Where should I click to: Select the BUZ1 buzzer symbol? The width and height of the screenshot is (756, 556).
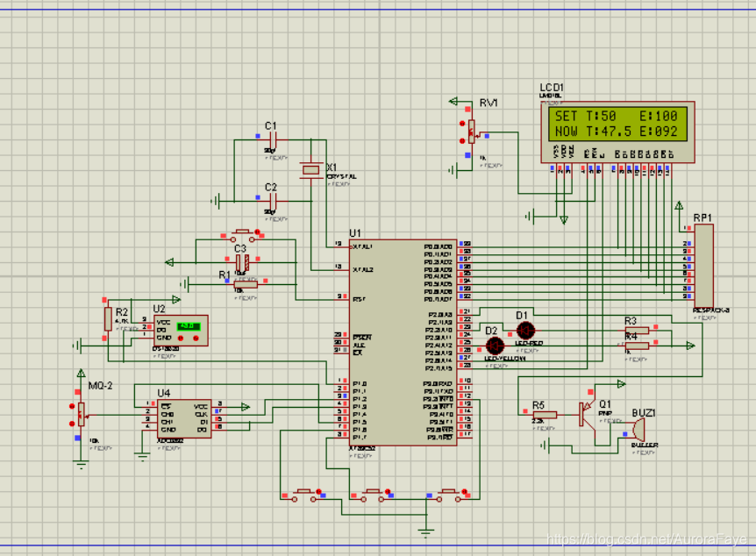click(x=637, y=429)
